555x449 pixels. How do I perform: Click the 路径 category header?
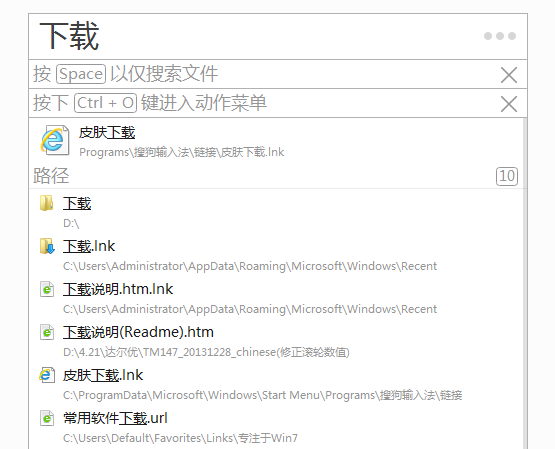coord(51,176)
